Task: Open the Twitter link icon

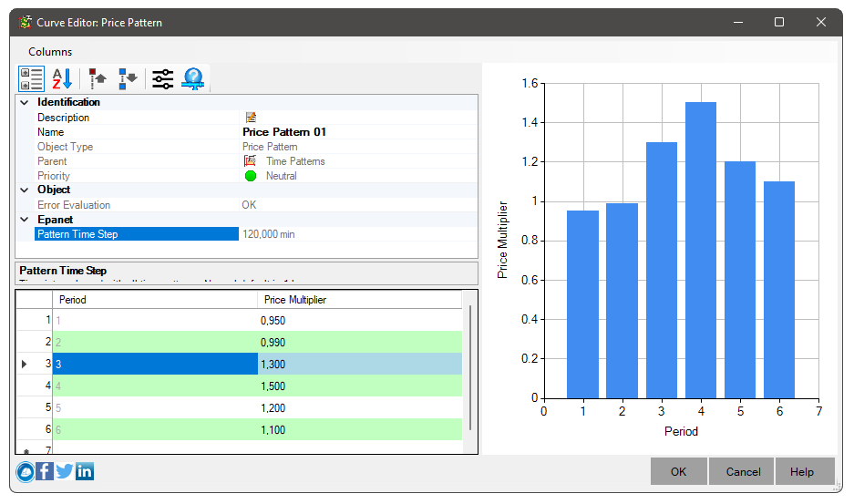Action: pos(65,471)
